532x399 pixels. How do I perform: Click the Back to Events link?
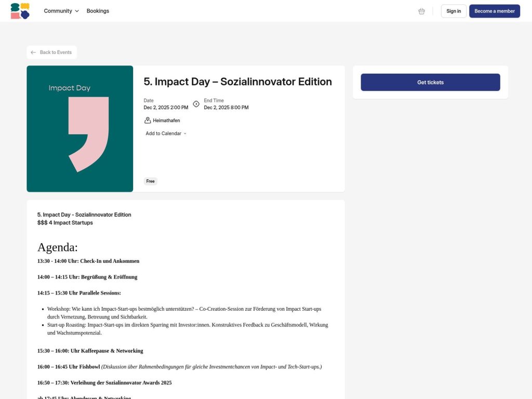[51, 52]
